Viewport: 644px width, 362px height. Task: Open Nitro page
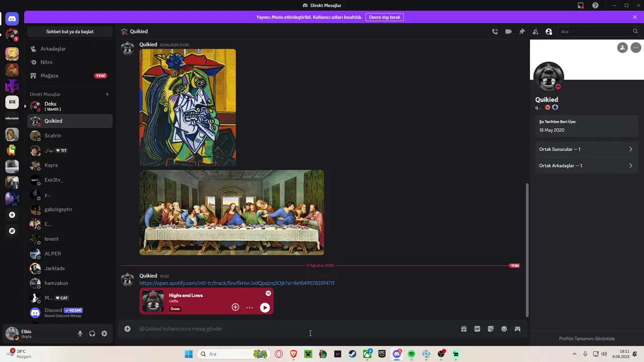click(x=70, y=62)
